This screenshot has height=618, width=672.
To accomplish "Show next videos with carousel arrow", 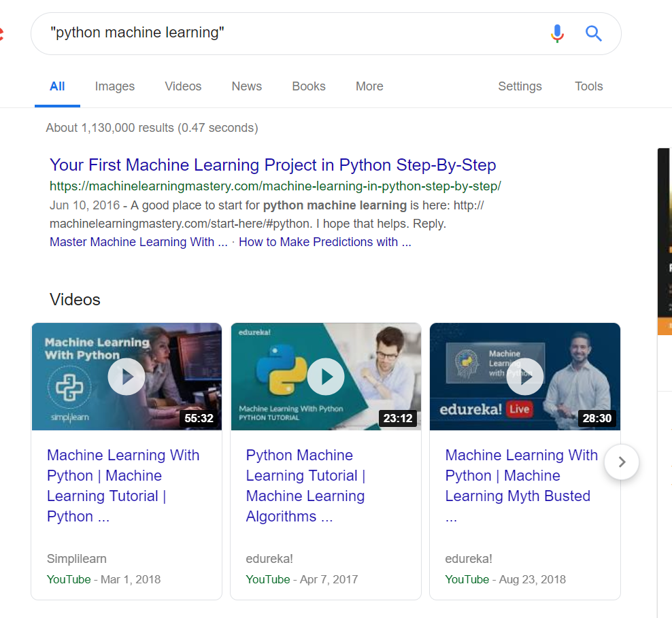I will pos(622,462).
